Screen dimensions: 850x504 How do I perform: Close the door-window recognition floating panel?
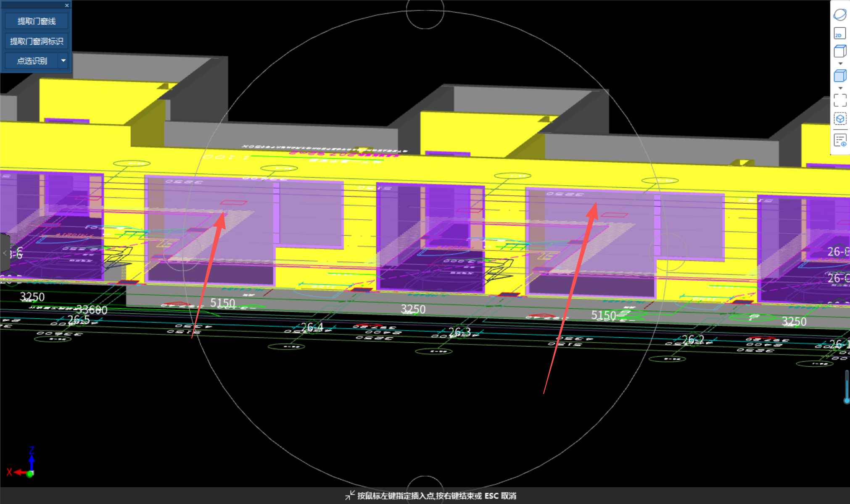pyautogui.click(x=67, y=5)
